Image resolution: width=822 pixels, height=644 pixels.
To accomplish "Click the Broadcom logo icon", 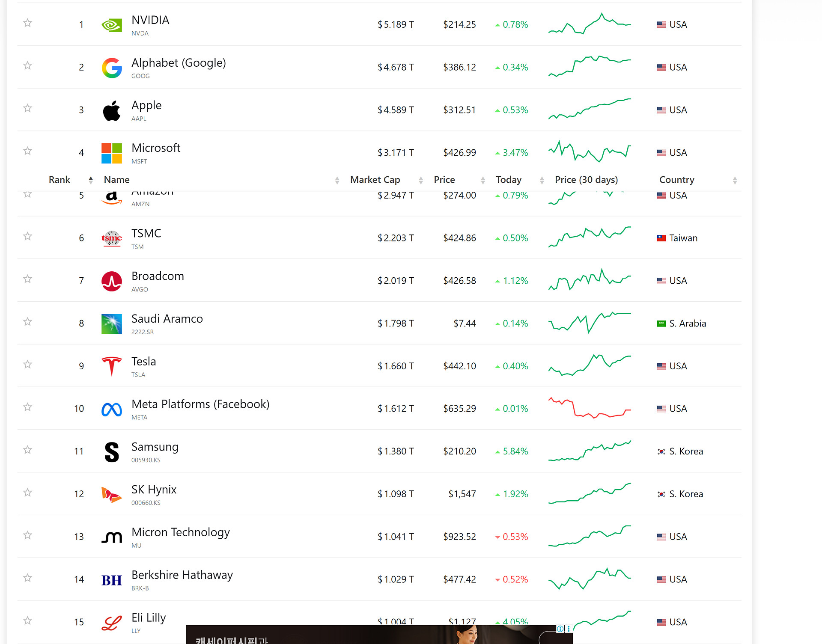I will [112, 281].
